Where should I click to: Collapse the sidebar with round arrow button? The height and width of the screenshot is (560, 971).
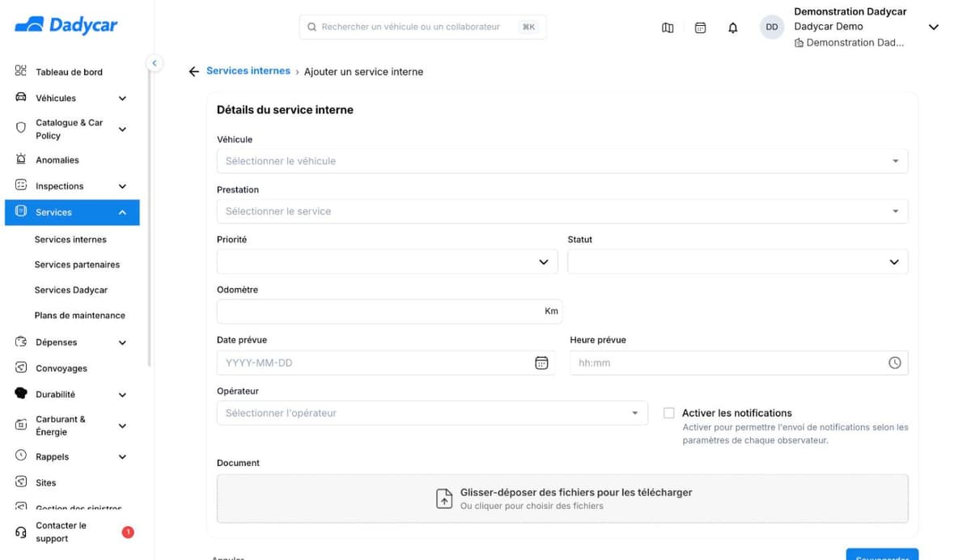(x=154, y=63)
